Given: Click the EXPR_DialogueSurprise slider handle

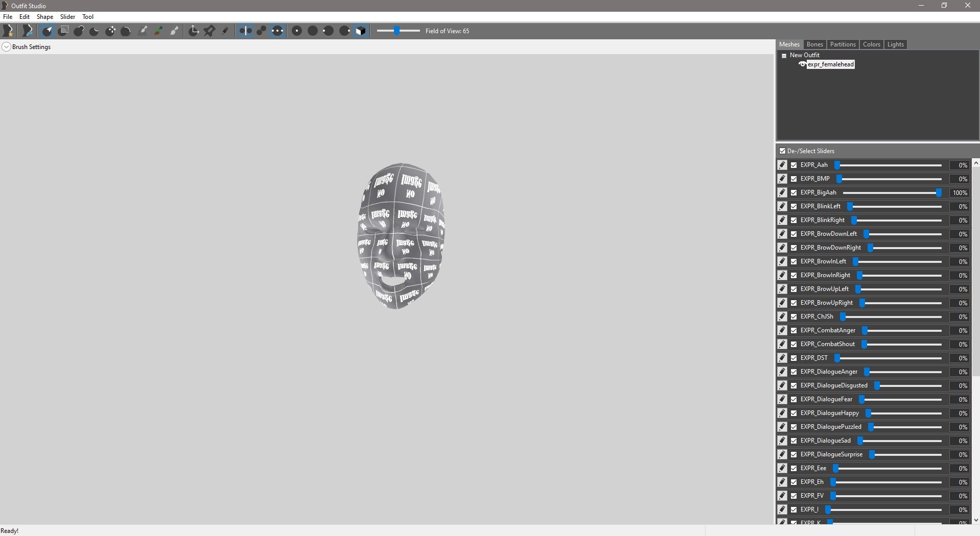Looking at the screenshot, I should [x=872, y=455].
